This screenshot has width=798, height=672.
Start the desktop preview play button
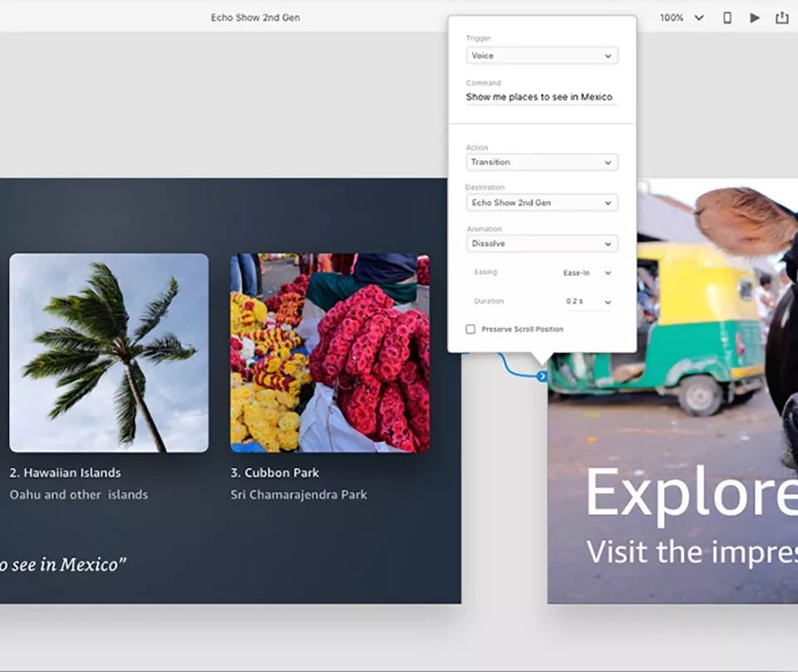coord(755,17)
